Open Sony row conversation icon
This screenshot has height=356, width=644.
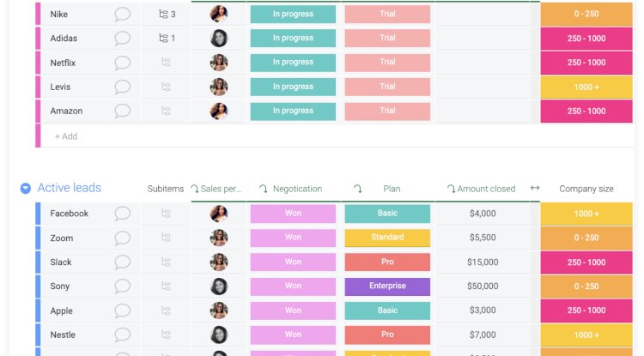tap(123, 287)
